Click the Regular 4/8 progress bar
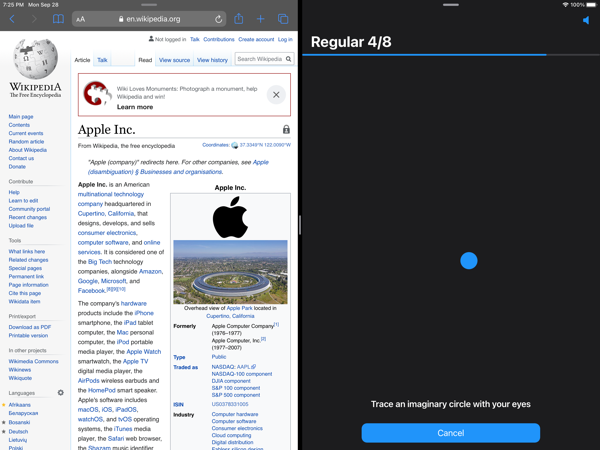Screen dimensions: 600x450 tap(451, 55)
